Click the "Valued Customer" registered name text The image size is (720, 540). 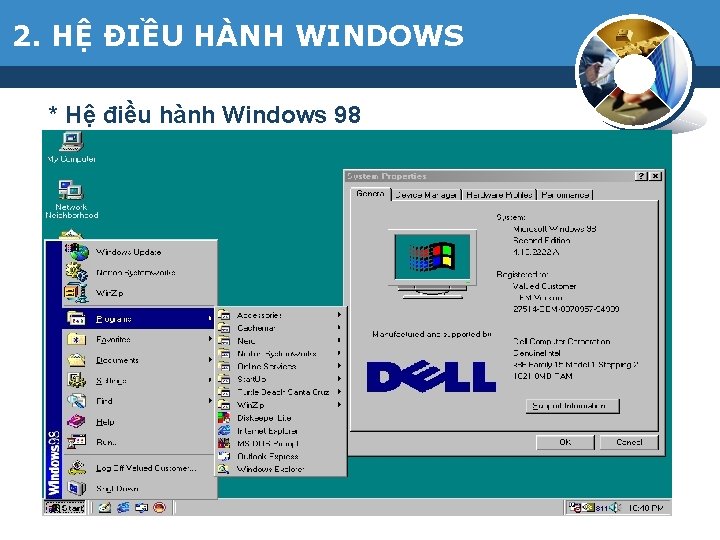click(545, 286)
